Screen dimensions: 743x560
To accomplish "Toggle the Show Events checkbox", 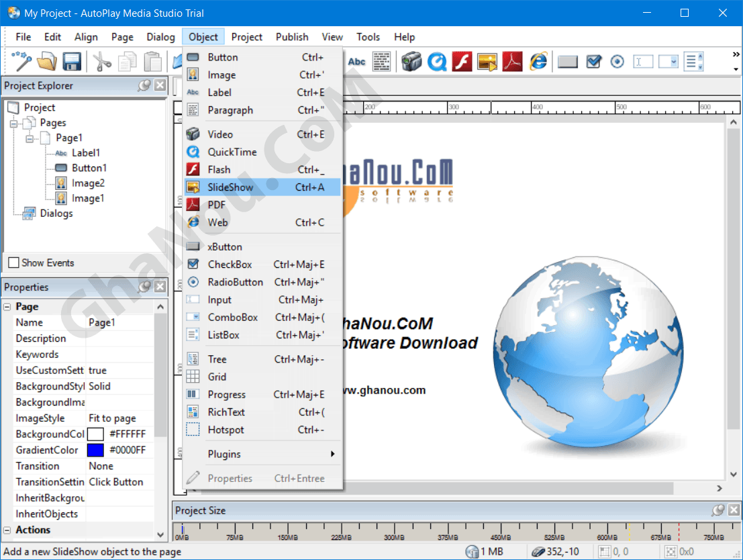I will [x=13, y=263].
